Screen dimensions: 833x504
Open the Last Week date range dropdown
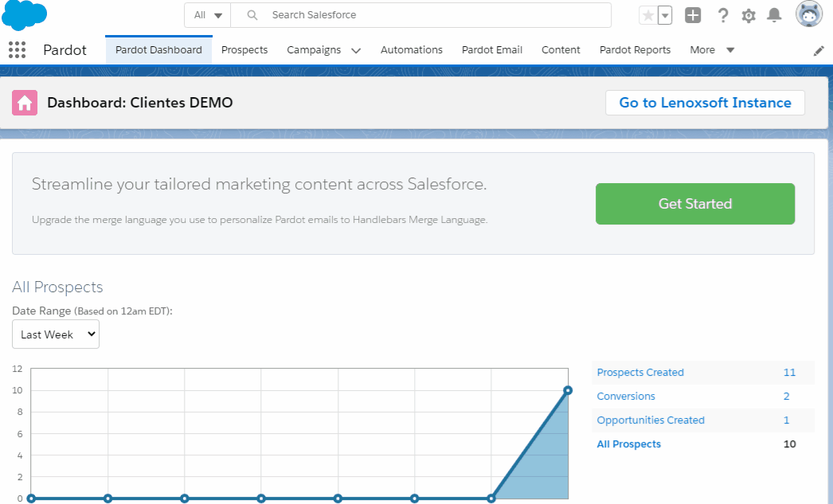[x=56, y=334]
